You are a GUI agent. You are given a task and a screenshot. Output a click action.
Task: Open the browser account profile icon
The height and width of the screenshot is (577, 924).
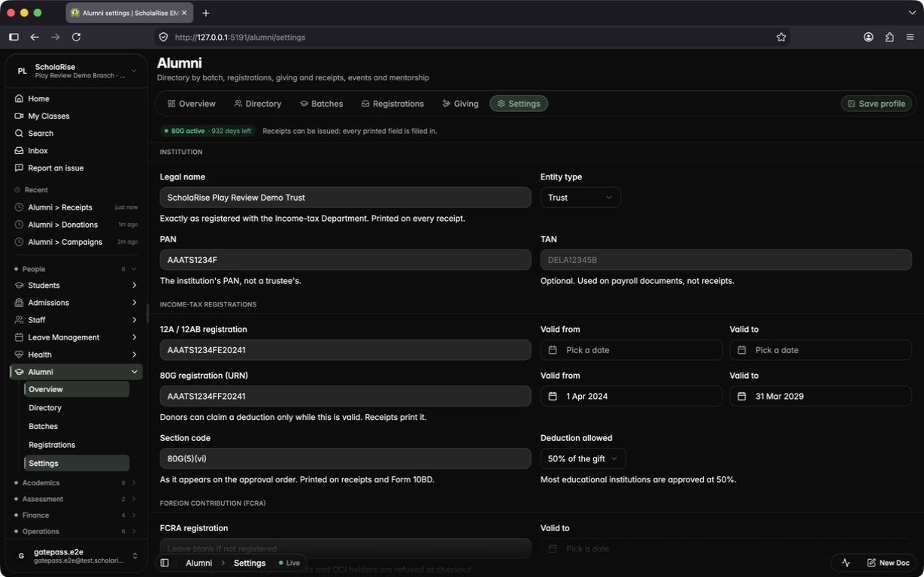[868, 37]
